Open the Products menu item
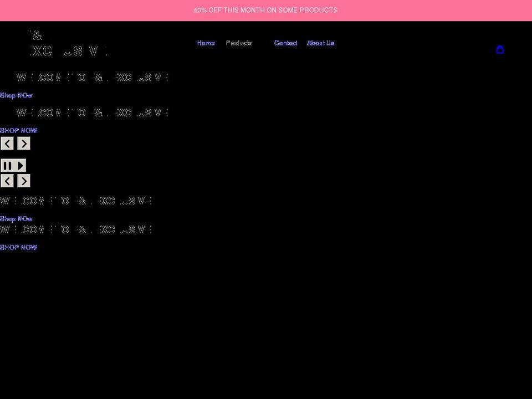The width and height of the screenshot is (532, 399). click(x=239, y=43)
